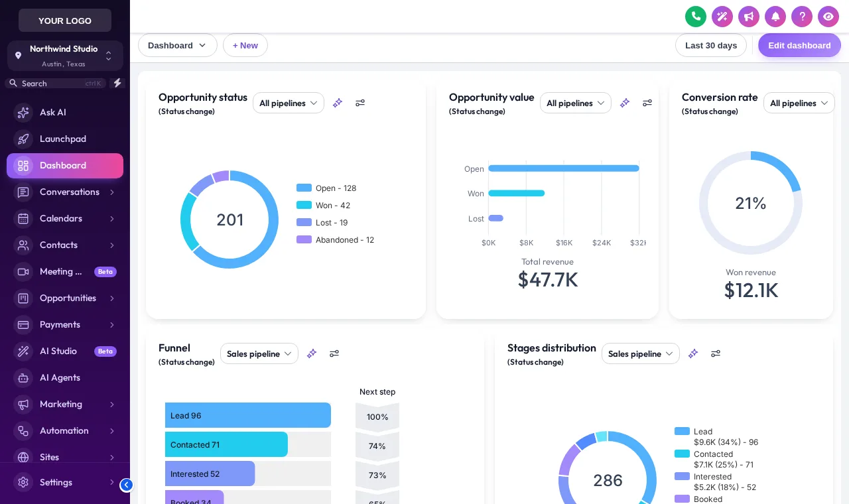The height and width of the screenshot is (504, 849).
Task: Click the green phone dialer icon
Action: point(696,17)
